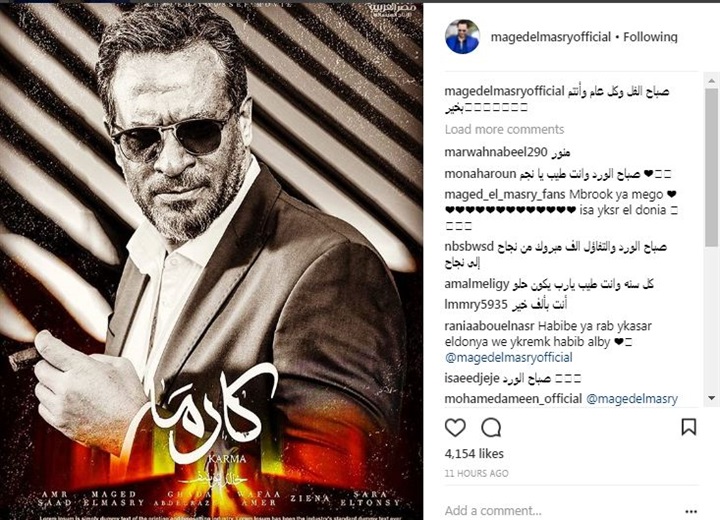Visit the maged_el_masry_fans profile
This screenshot has width=720, height=520.
(x=505, y=194)
